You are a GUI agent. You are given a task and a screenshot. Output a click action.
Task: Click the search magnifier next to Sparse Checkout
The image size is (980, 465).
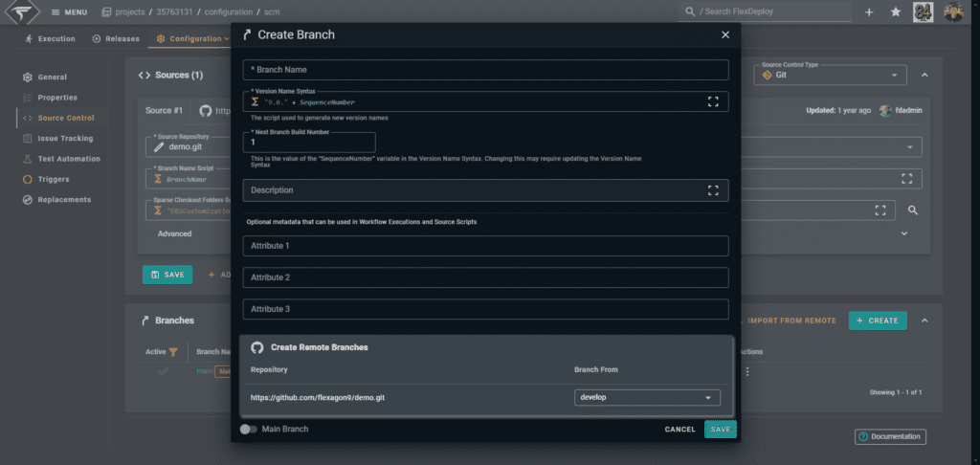913,210
